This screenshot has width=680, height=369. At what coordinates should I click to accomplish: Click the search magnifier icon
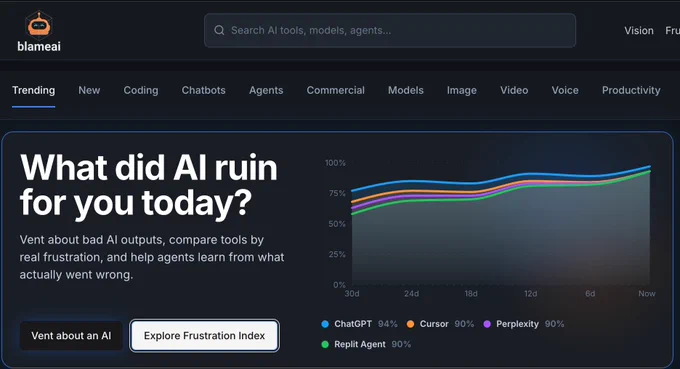(219, 30)
